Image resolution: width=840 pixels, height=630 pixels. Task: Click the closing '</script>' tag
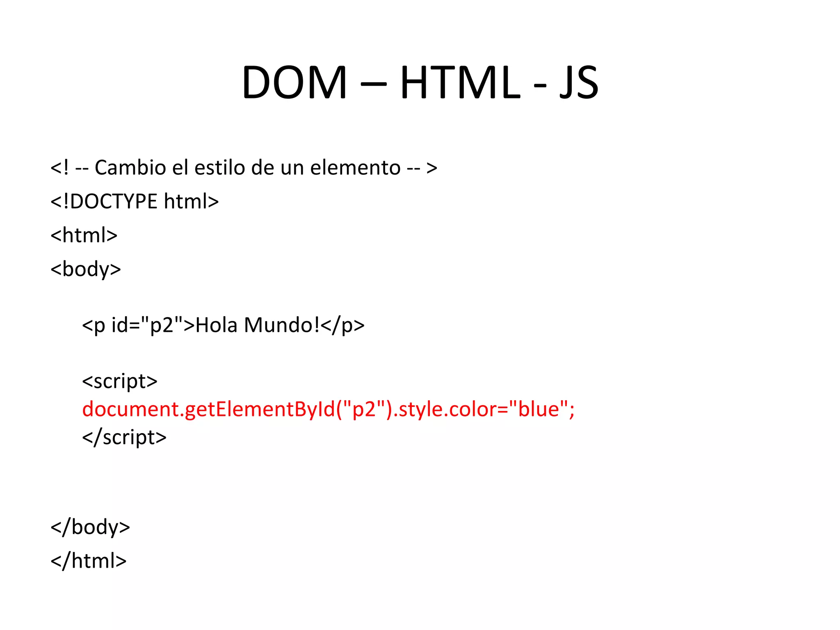[x=124, y=437]
